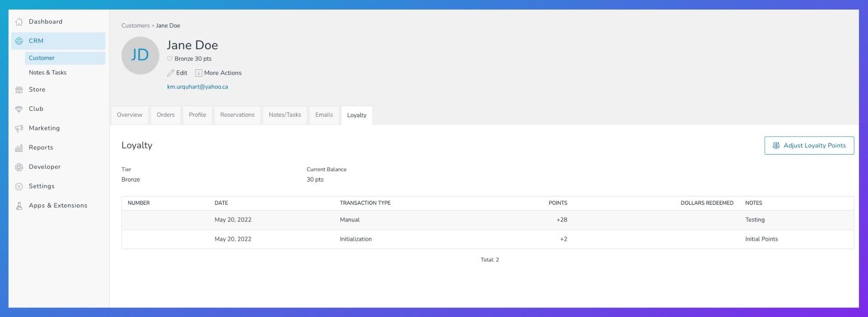The width and height of the screenshot is (868, 317).
Task: Open Apps & Extensions section
Action: coord(58,205)
